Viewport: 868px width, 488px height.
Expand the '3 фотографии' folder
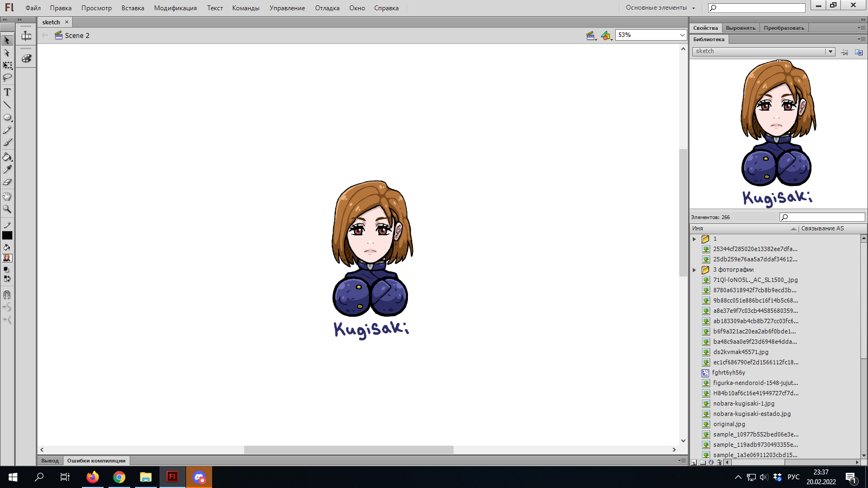(694, 269)
